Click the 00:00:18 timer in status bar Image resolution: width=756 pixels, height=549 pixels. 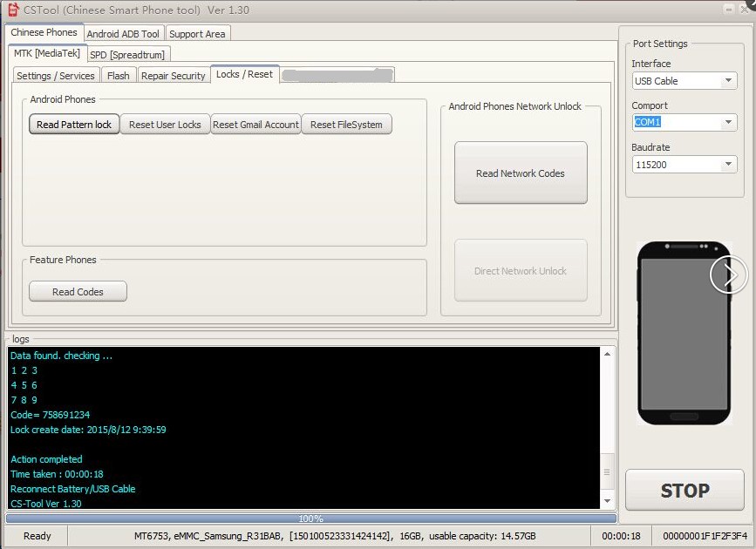[621, 536]
